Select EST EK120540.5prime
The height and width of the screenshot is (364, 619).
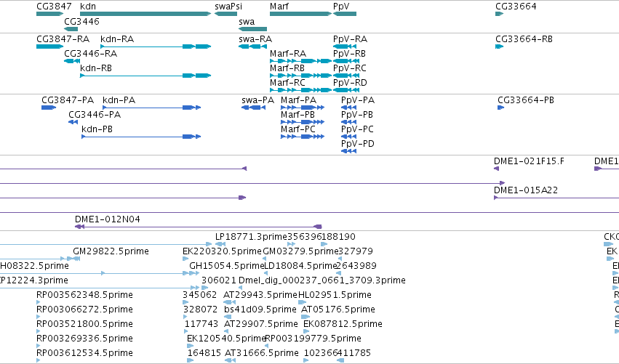pyautogui.click(x=226, y=339)
